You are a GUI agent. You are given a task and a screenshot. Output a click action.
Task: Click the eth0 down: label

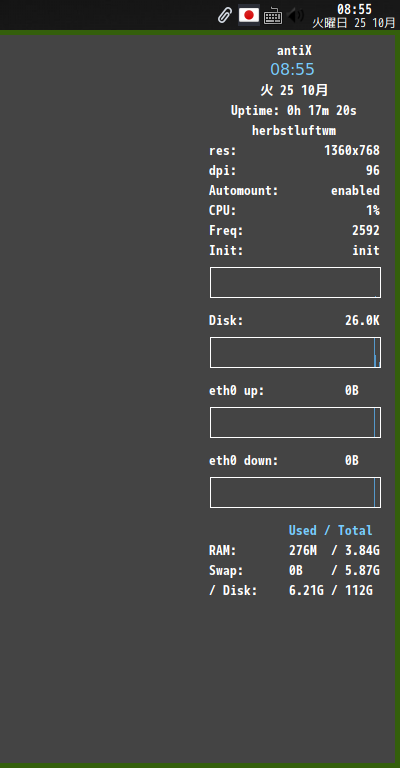click(243, 461)
